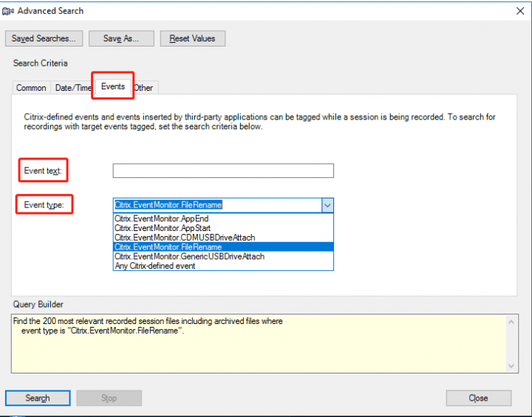
Task: Focus the Event text input field
Action: coord(223,170)
